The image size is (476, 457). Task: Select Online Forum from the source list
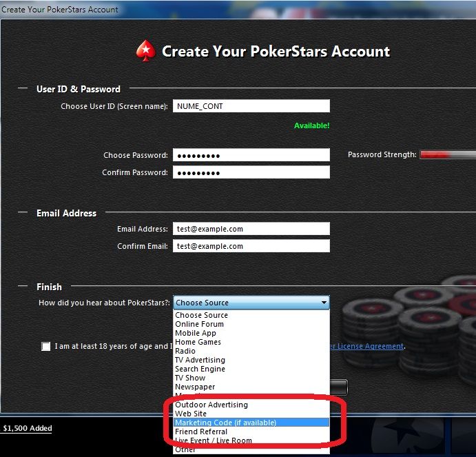251,324
